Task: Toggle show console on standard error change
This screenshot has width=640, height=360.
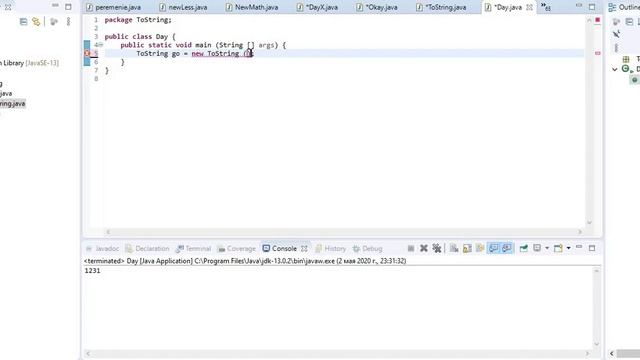Action: 507,248
